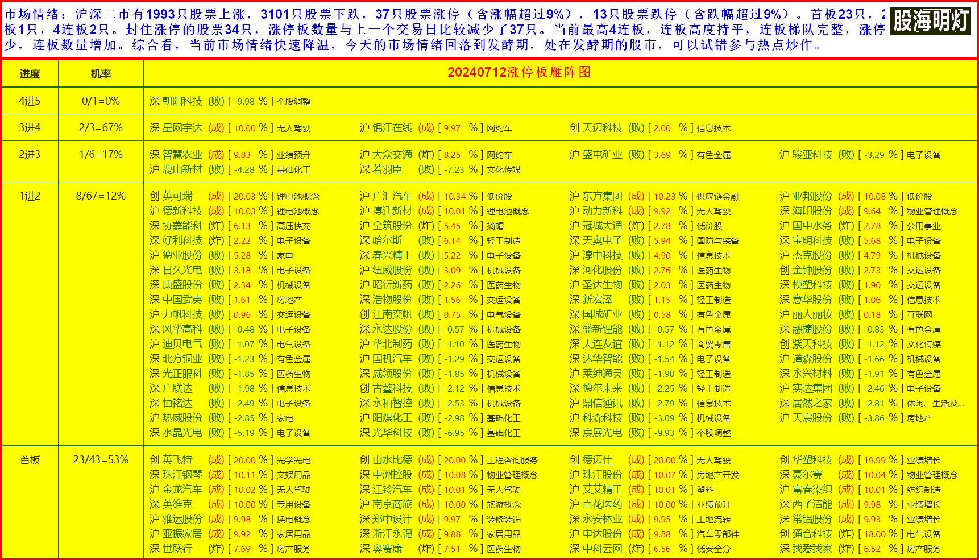979x560 pixels.
Task: Click the 20240712涨停板雁阵图 title
Action: (519, 72)
